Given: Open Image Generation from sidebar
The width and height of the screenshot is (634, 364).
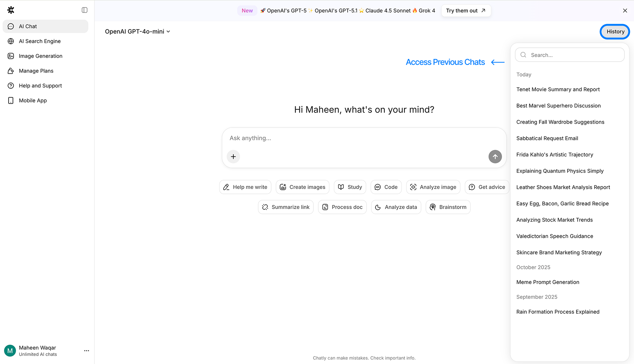Looking at the screenshot, I should click(40, 56).
